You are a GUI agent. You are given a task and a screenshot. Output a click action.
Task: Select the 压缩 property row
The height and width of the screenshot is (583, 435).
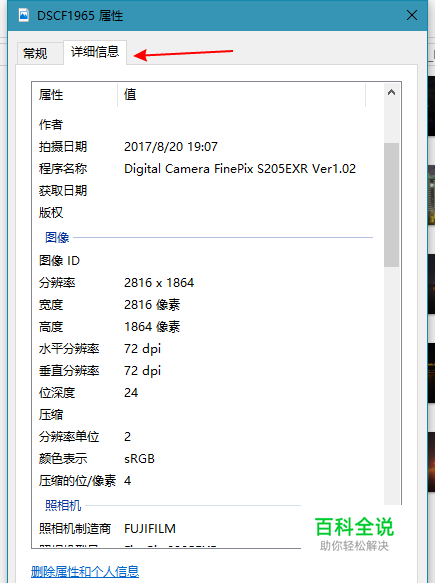51,415
